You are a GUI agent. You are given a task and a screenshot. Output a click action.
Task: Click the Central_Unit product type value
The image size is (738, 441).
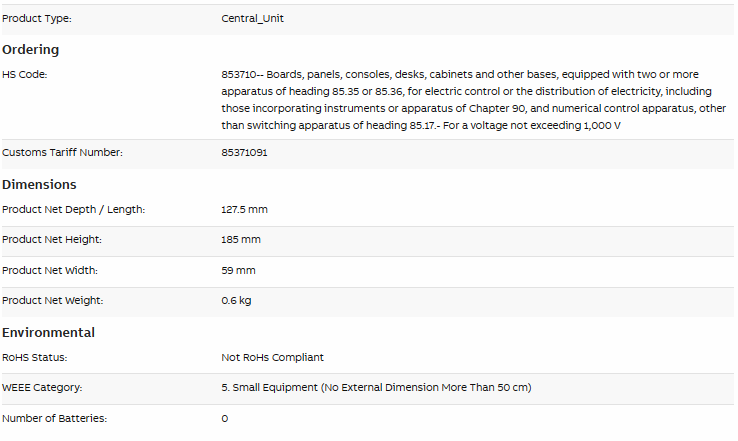(x=252, y=18)
